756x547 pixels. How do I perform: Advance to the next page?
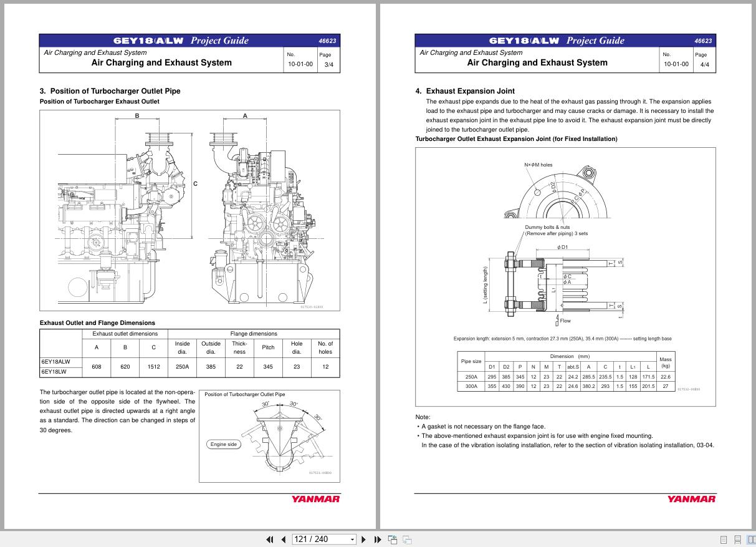click(x=363, y=539)
